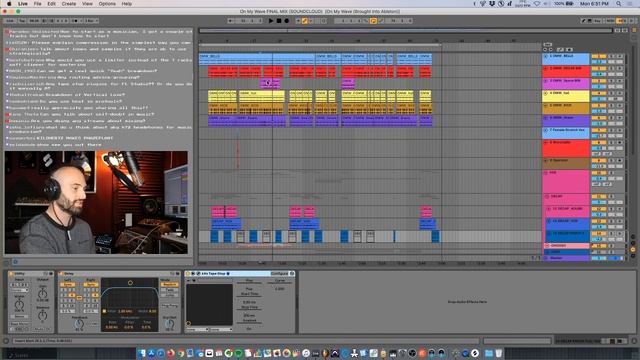This screenshot has width=640, height=360.
Task: Fold the 2 OMW 808 track
Action: pos(546,69)
